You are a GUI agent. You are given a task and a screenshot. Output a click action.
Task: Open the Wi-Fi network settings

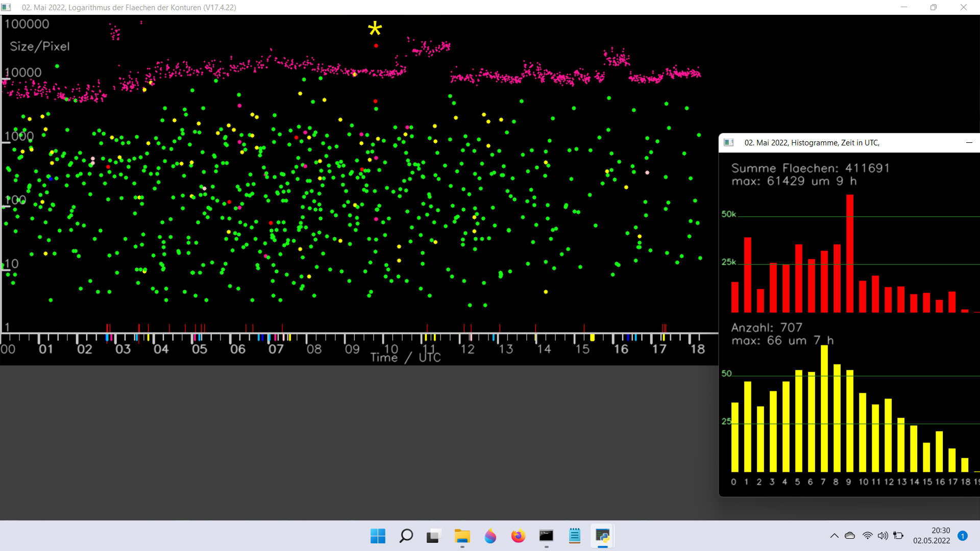pos(867,536)
